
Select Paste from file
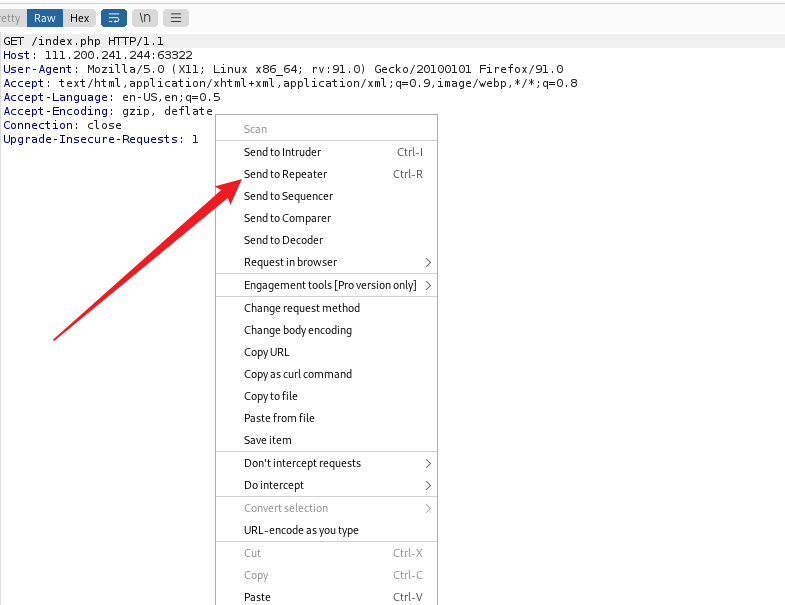[x=326, y=418]
